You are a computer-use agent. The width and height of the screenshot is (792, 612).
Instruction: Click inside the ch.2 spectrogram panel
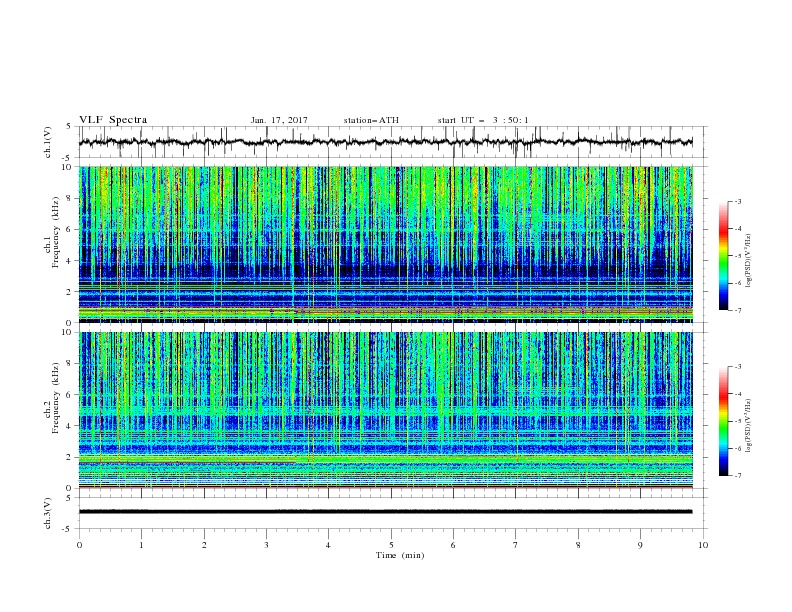(385, 410)
